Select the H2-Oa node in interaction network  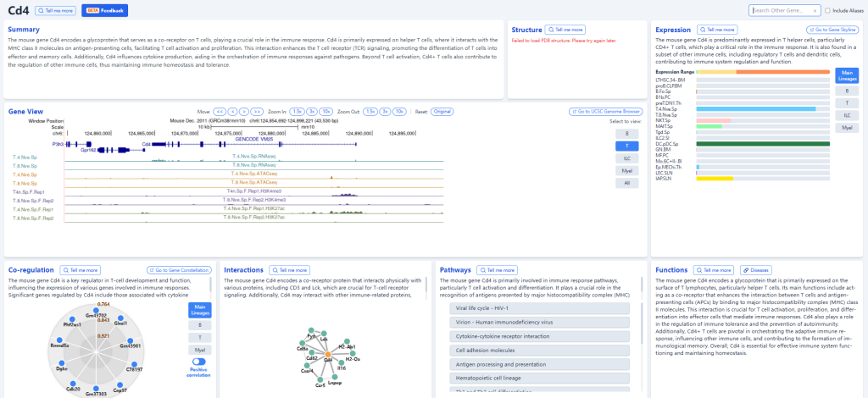[x=353, y=353]
